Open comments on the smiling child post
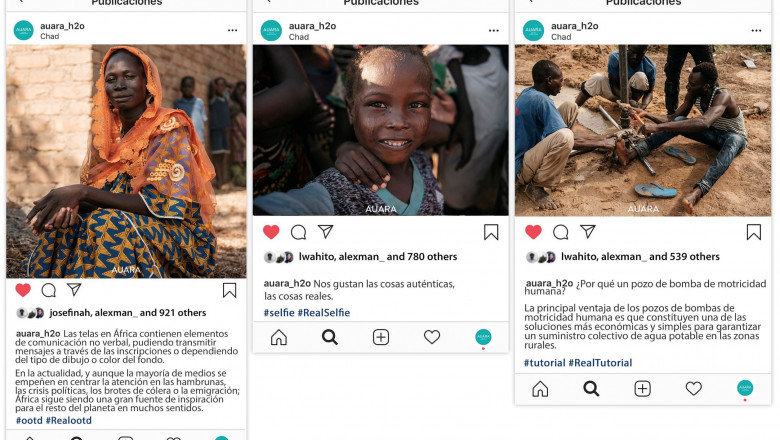This screenshot has height=440, width=780. click(x=298, y=232)
